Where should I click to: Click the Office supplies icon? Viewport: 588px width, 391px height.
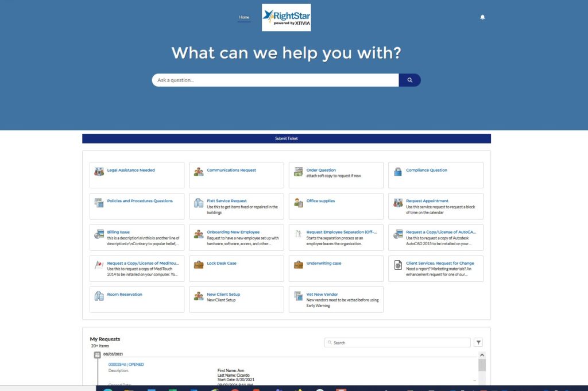(298, 202)
